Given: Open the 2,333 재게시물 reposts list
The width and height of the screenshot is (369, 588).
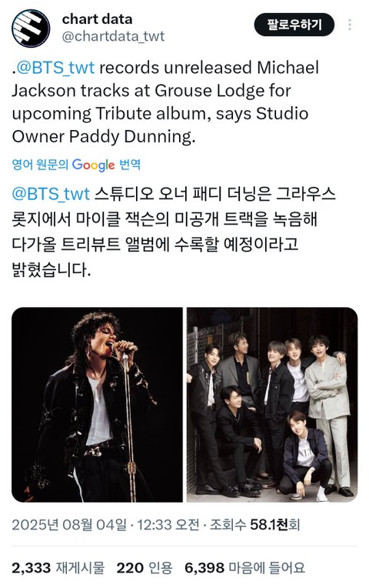Looking at the screenshot, I should [58, 568].
